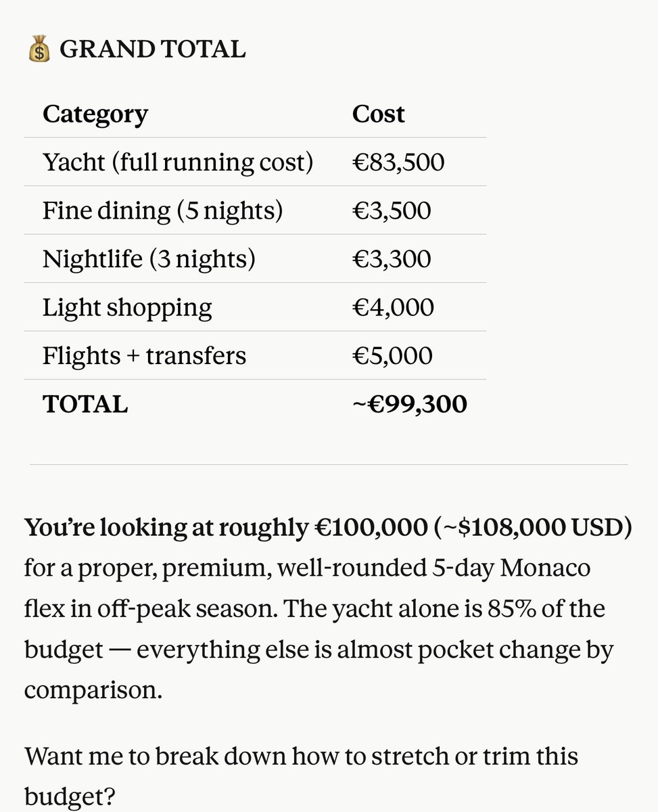The image size is (658, 812).
Task: Select the Nightlife (3 nights) row
Action: pos(255,259)
